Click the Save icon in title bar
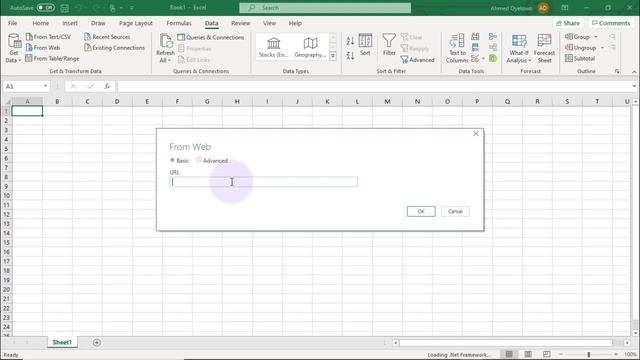The image size is (640, 360). coord(64,8)
